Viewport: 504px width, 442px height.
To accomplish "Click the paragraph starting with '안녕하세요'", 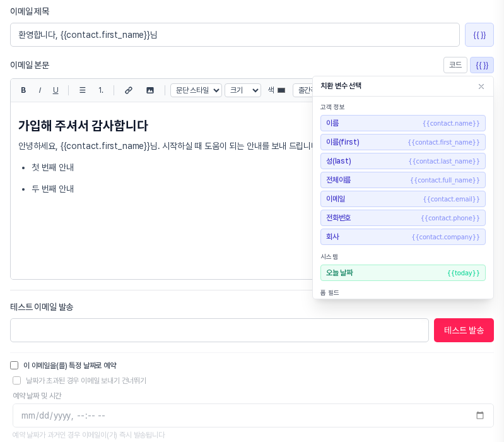I will click(x=165, y=146).
